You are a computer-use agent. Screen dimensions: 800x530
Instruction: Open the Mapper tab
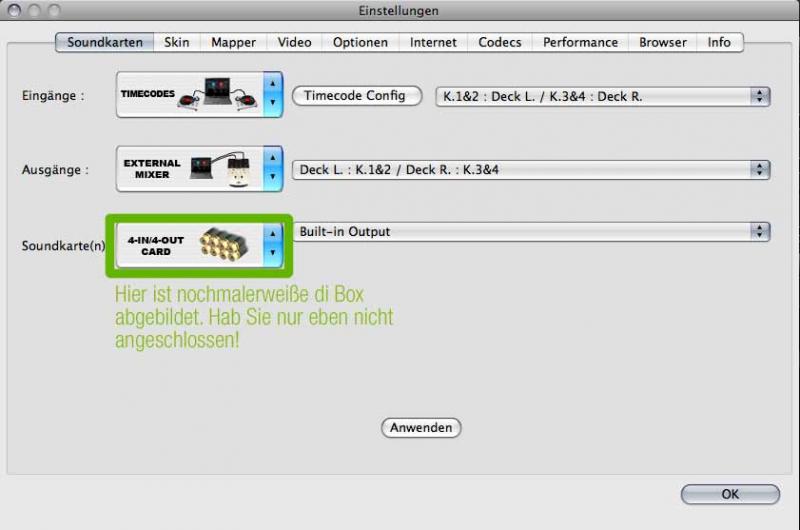tap(233, 42)
